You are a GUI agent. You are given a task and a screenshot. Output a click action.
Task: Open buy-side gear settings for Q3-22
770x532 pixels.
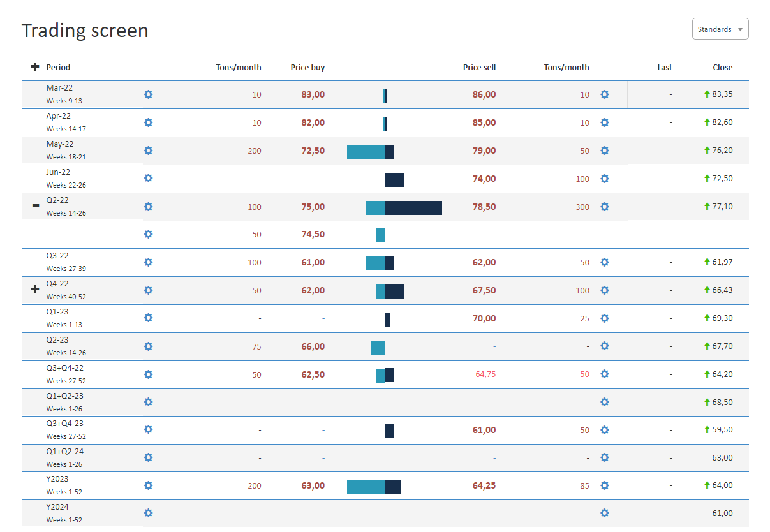(148, 262)
